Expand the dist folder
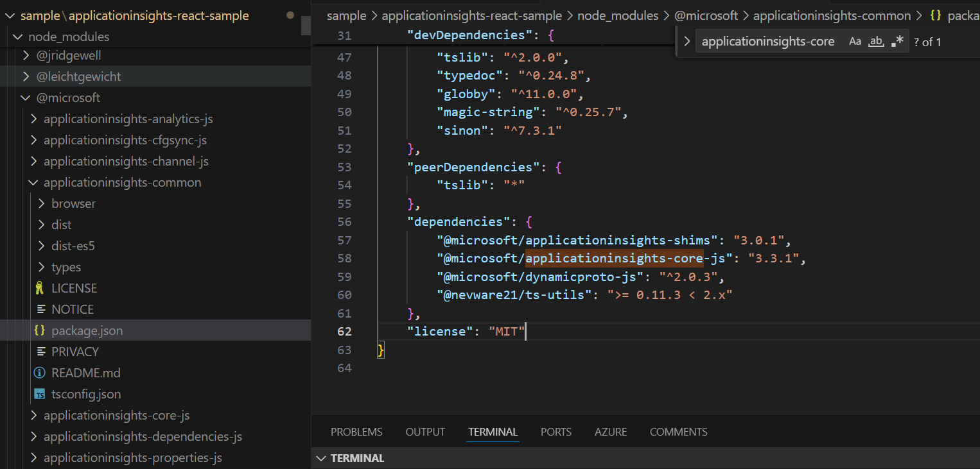This screenshot has width=980, height=469. point(42,225)
